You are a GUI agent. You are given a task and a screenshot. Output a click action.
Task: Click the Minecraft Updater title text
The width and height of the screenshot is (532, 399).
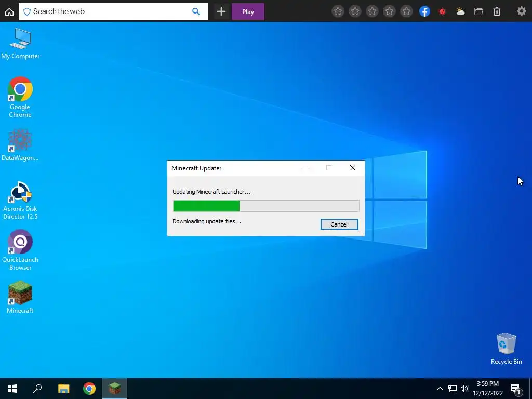click(x=196, y=168)
